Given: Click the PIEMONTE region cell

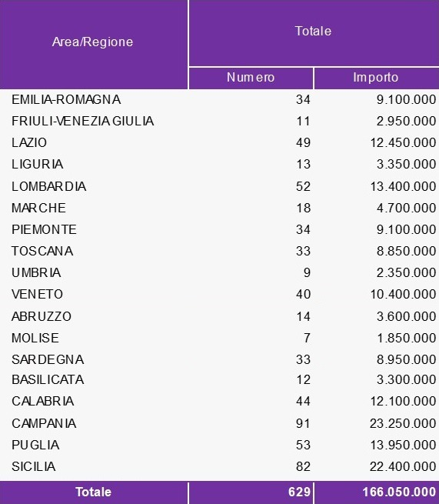Looking at the screenshot, I should coord(45,229).
